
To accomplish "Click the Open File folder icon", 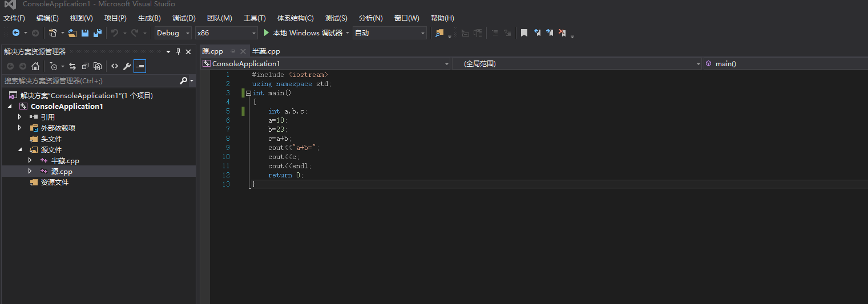I will tap(72, 33).
